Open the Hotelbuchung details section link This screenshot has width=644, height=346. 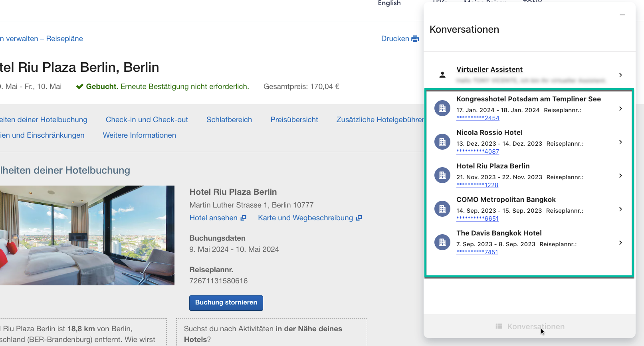click(44, 120)
